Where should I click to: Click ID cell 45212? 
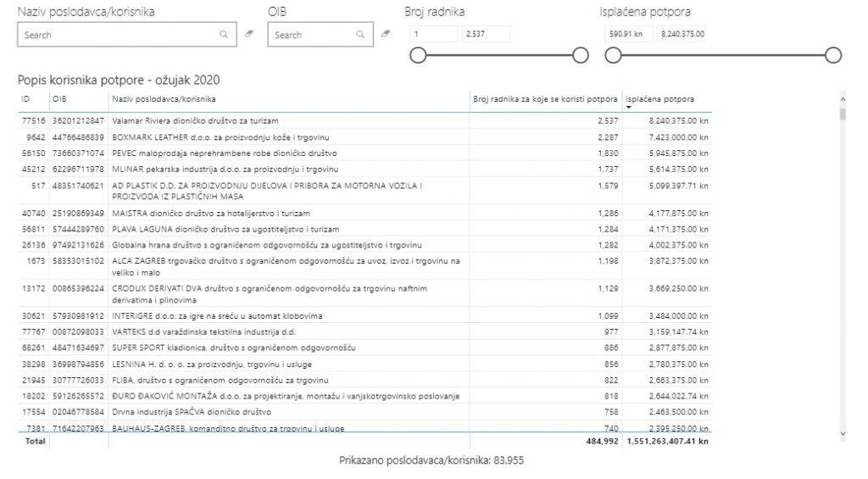(33, 170)
